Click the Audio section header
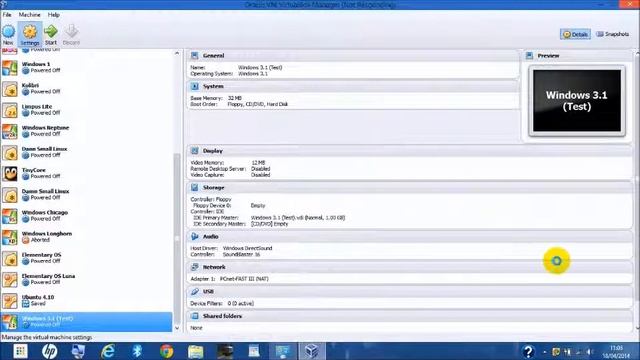This screenshot has height=360, width=640. pos(410,237)
